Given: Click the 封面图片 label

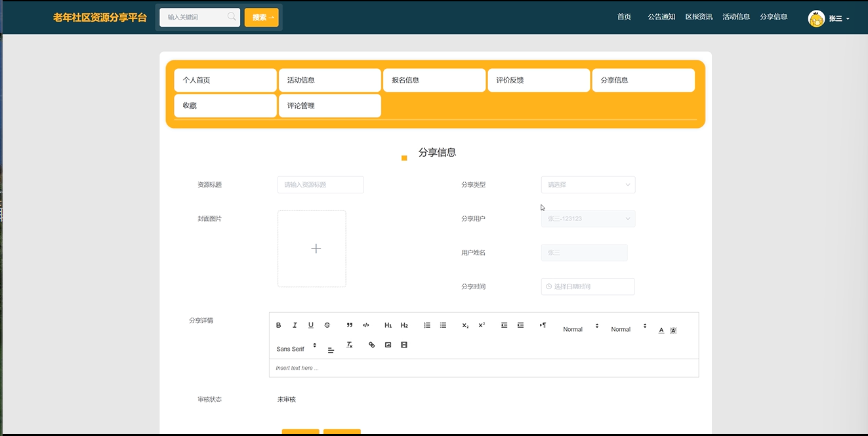Looking at the screenshot, I should coord(209,218).
